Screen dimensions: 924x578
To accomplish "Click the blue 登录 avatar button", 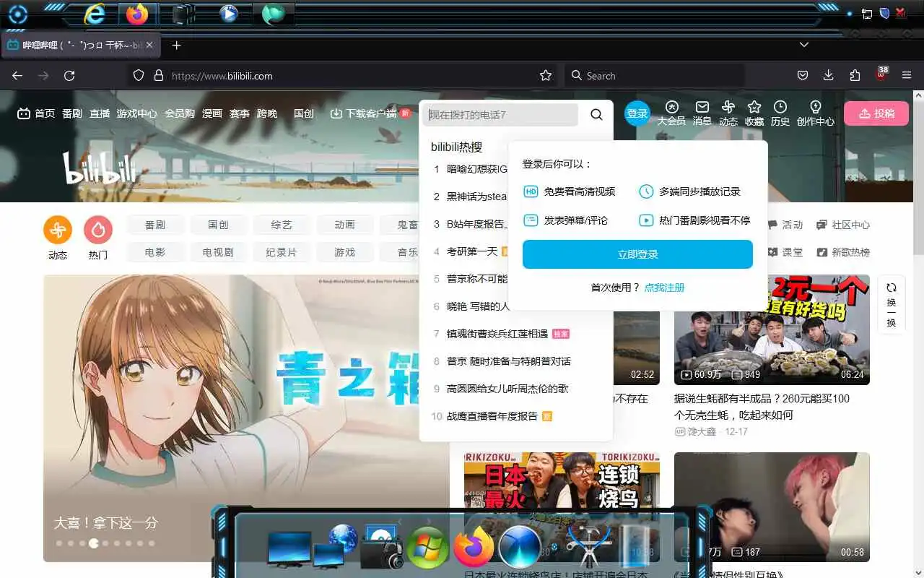I will click(637, 113).
